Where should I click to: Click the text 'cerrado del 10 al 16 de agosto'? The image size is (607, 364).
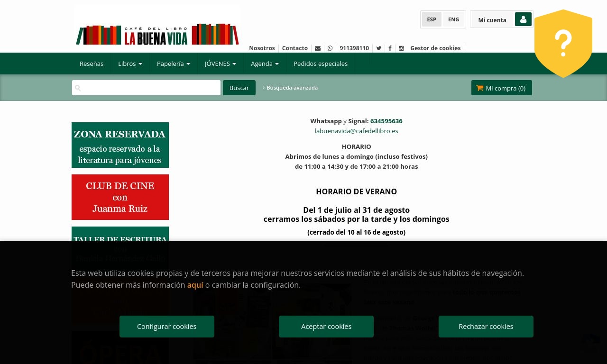(x=357, y=232)
